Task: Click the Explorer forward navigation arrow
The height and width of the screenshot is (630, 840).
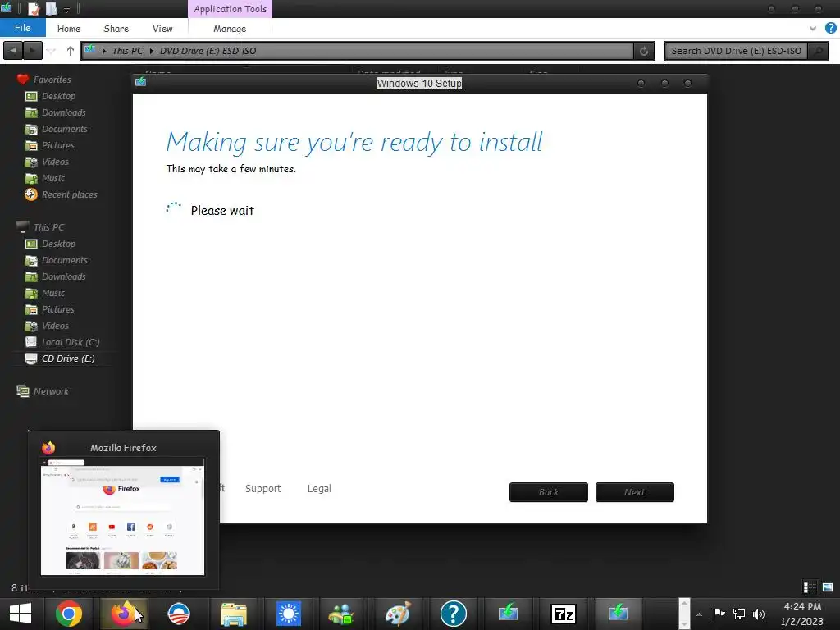Action: point(33,51)
